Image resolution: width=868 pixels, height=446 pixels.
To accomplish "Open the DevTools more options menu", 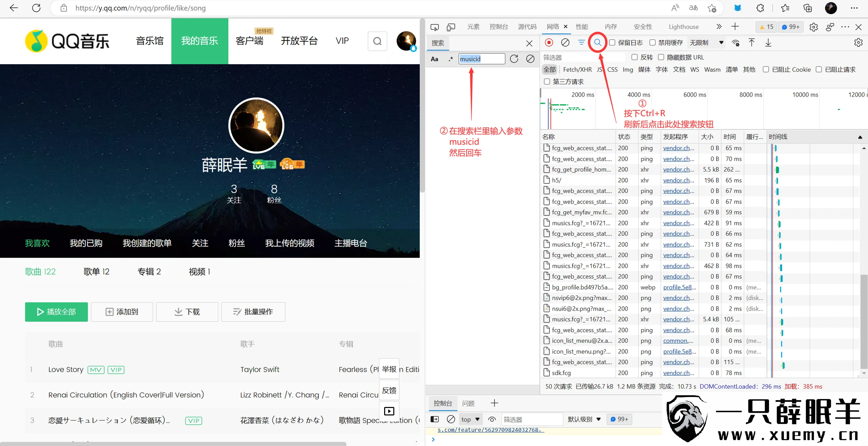I will pos(845,27).
